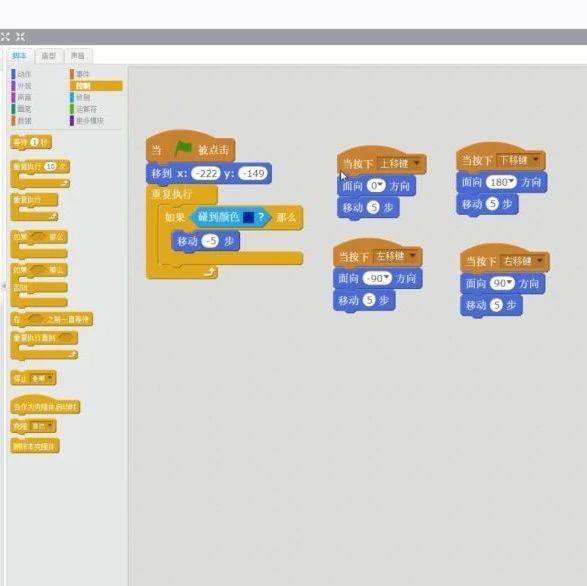Click dark blue color swatch in 碰到颜色 block

(249, 217)
